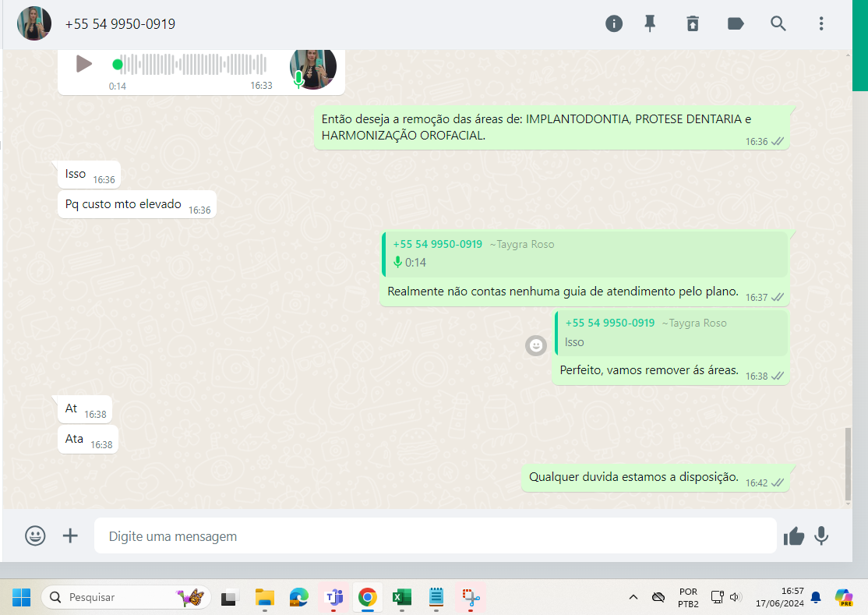This screenshot has width=868, height=615.
Task: Open volume control speaker icon
Action: pos(736,597)
